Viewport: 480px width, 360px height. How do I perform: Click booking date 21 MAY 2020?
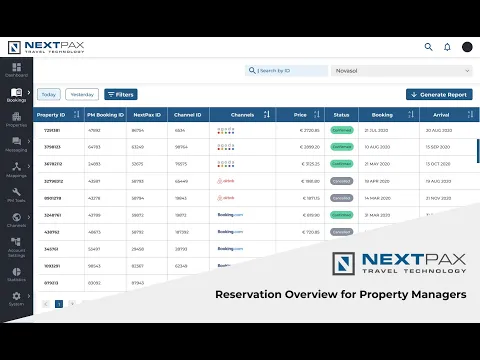click(x=377, y=164)
